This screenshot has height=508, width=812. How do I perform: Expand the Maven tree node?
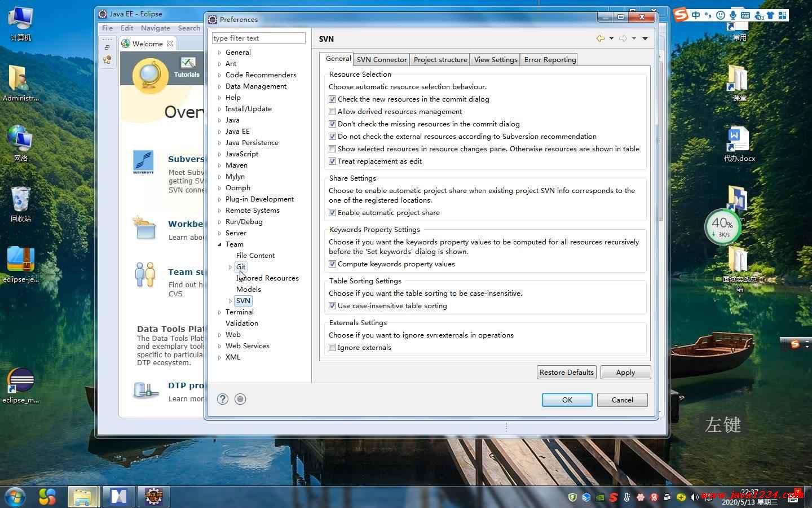pyautogui.click(x=219, y=165)
